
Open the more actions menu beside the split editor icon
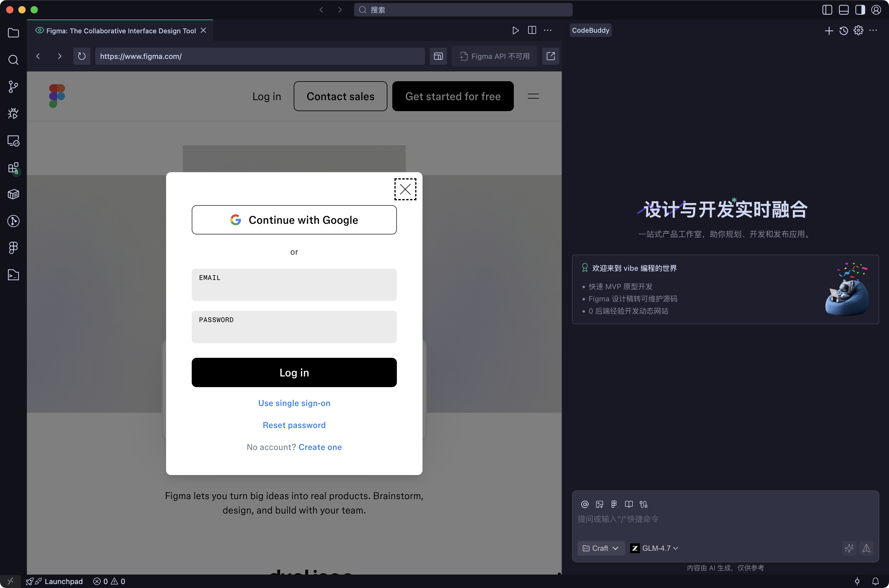click(x=548, y=30)
